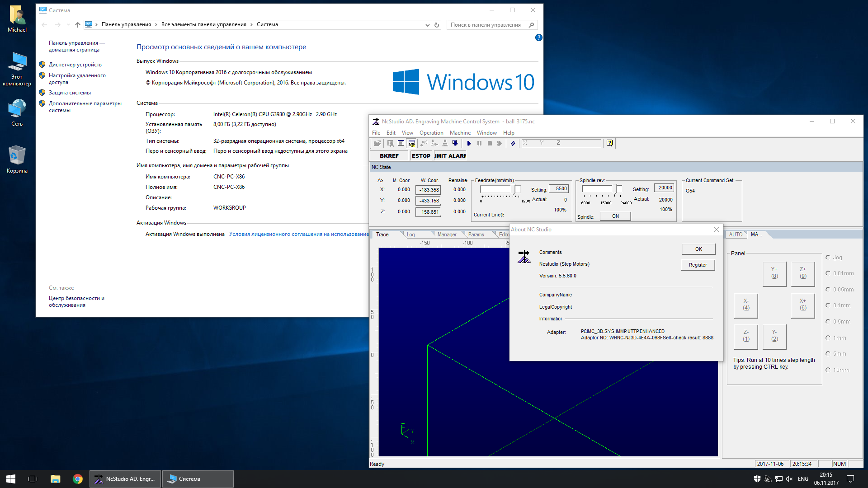
Task: Click the Stop toolbar icon
Action: pyautogui.click(x=490, y=143)
